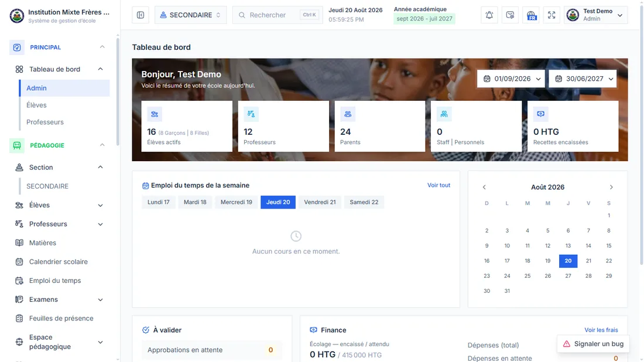This screenshot has width=644, height=362.
Task: Select the Vendredi 21 day tab
Action: click(320, 202)
